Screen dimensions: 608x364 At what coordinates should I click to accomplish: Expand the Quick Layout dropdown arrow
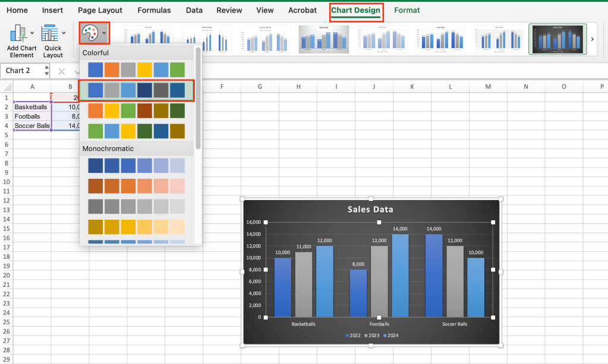click(64, 33)
